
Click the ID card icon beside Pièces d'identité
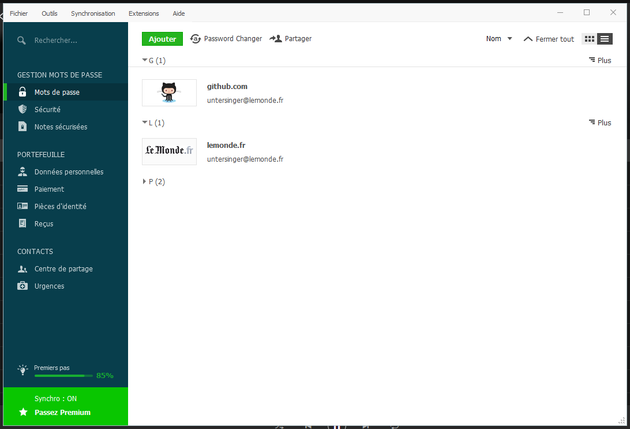coord(22,206)
